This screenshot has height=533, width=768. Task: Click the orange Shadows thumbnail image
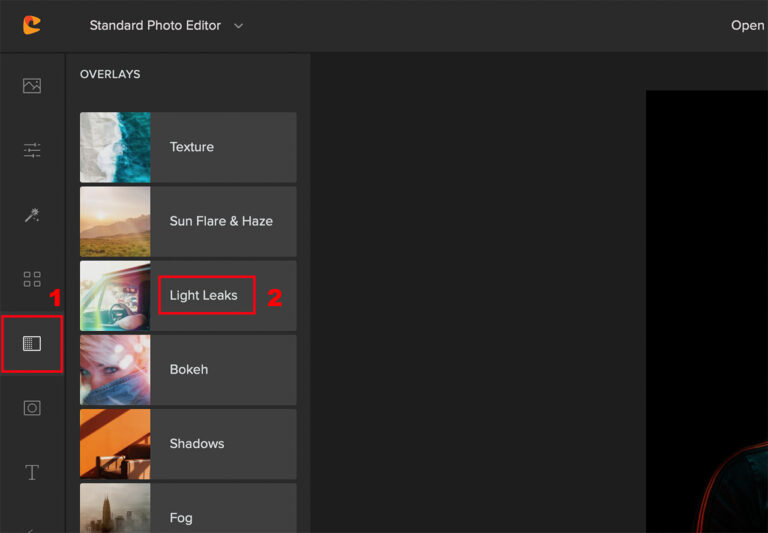point(115,443)
